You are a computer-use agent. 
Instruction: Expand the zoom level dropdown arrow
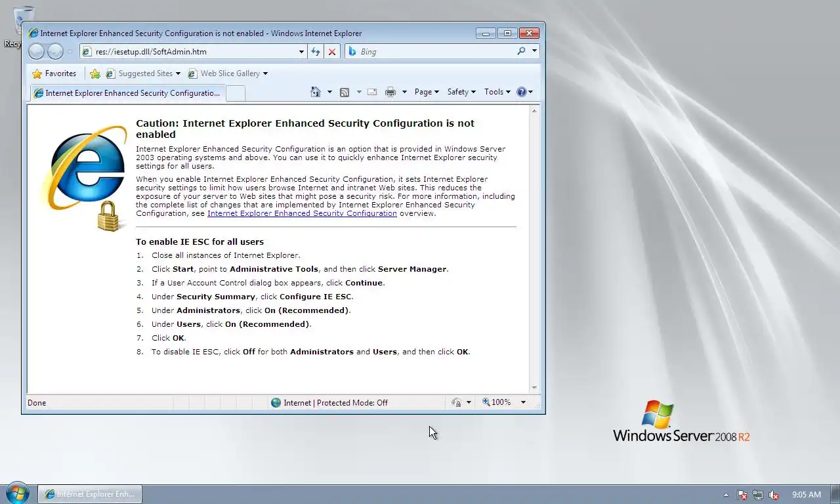(523, 402)
